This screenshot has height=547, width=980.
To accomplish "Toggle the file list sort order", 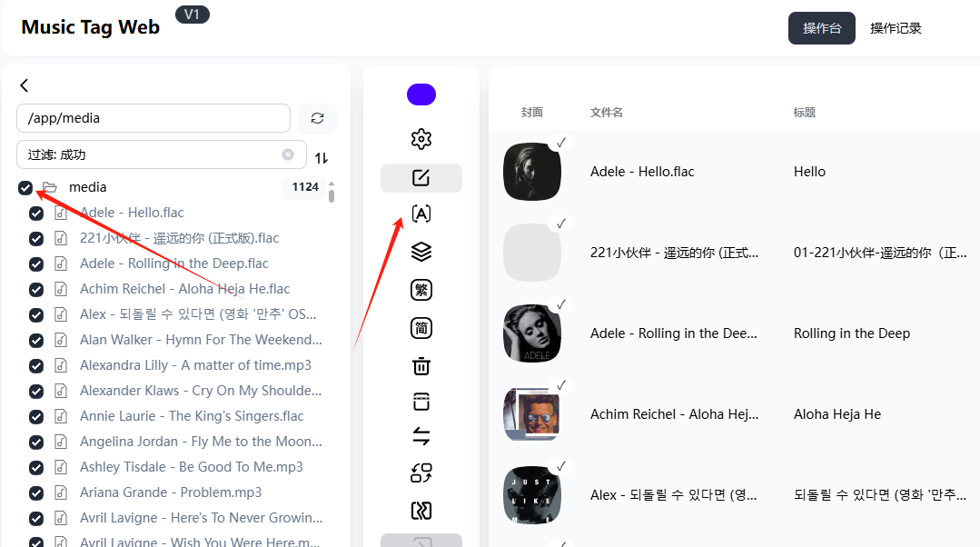I will click(322, 158).
